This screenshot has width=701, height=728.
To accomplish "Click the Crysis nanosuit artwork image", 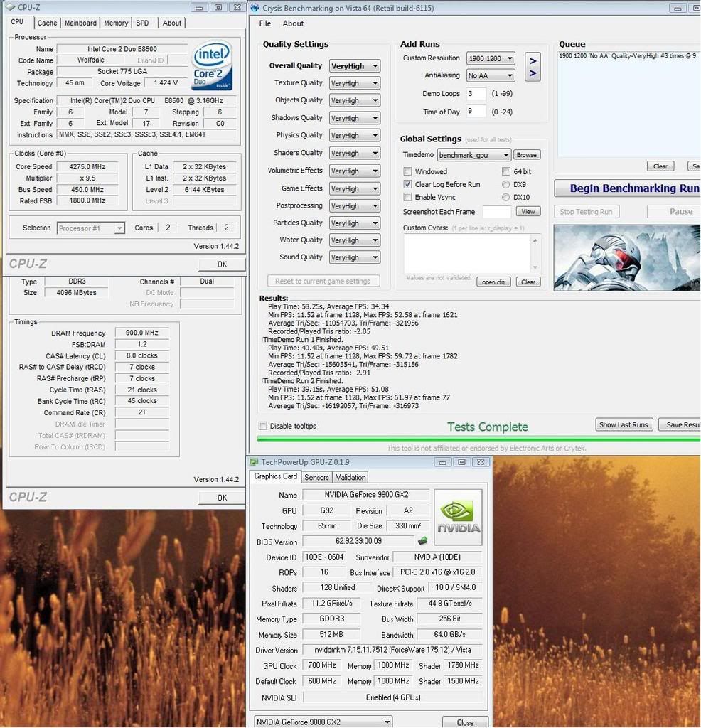I will (x=627, y=257).
